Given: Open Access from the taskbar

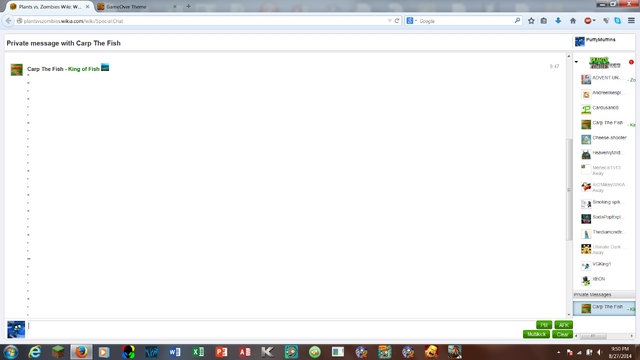Looking at the screenshot, I should pyautogui.click(x=245, y=352).
